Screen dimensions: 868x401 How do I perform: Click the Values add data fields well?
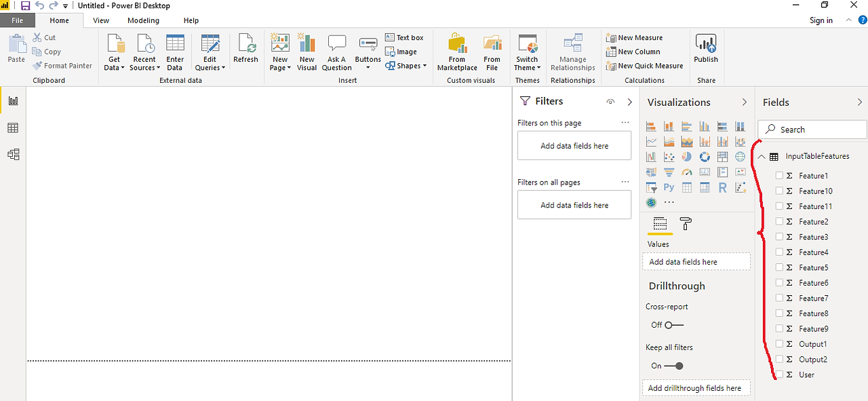[x=696, y=262]
